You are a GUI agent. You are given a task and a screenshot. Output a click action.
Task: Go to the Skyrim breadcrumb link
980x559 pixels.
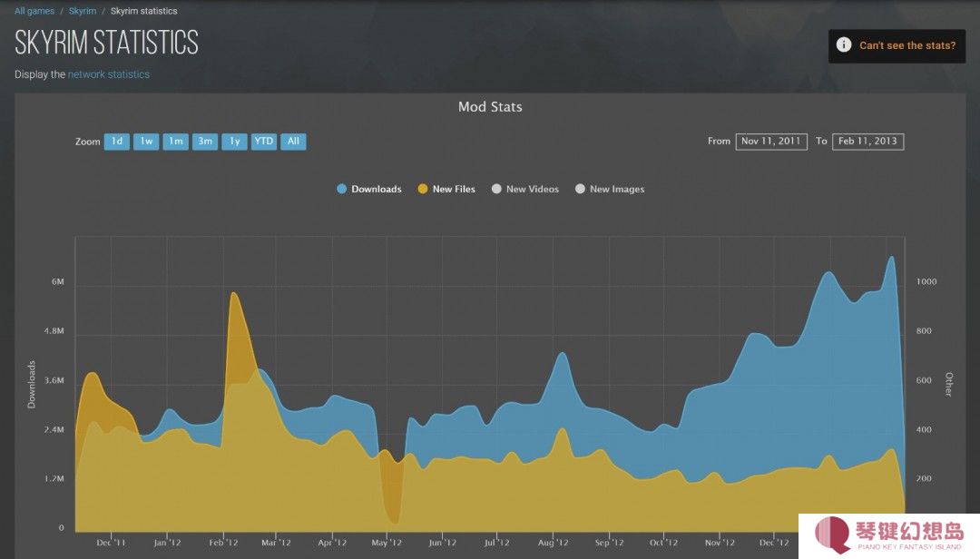tap(83, 11)
